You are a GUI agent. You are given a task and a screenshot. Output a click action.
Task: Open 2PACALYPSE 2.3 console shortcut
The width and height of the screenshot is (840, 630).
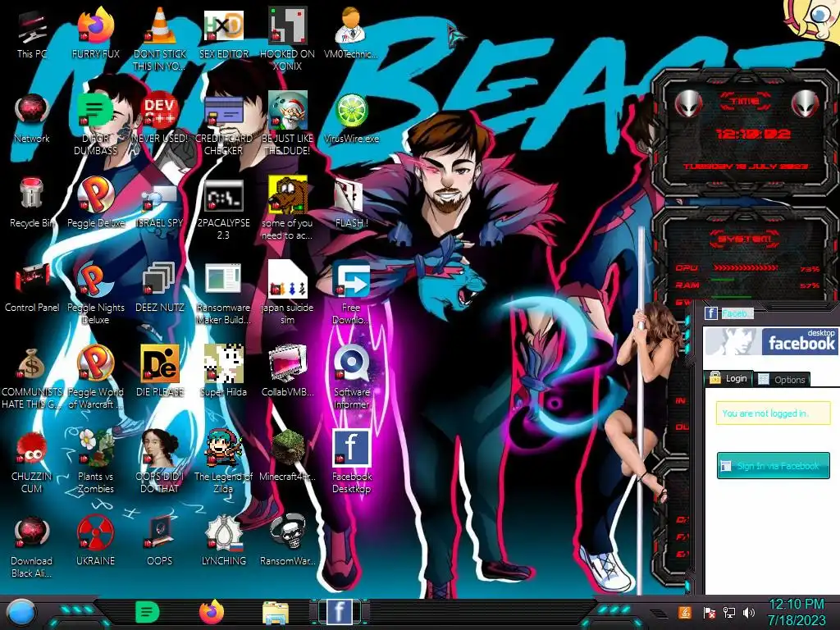[x=223, y=209]
